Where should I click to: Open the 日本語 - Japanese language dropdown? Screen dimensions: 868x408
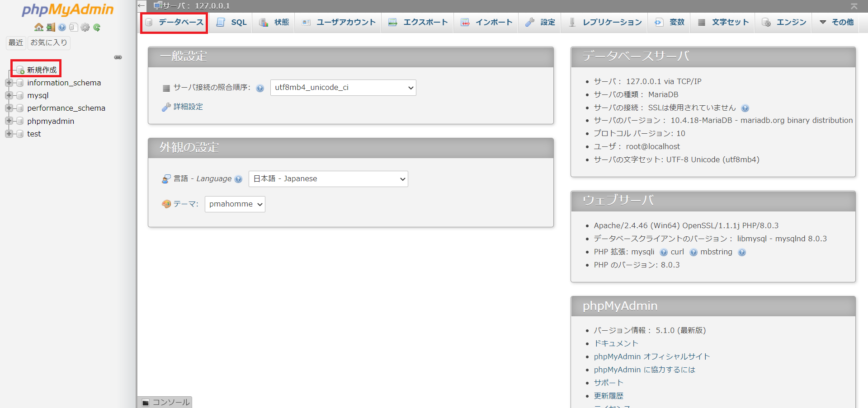[x=328, y=179]
